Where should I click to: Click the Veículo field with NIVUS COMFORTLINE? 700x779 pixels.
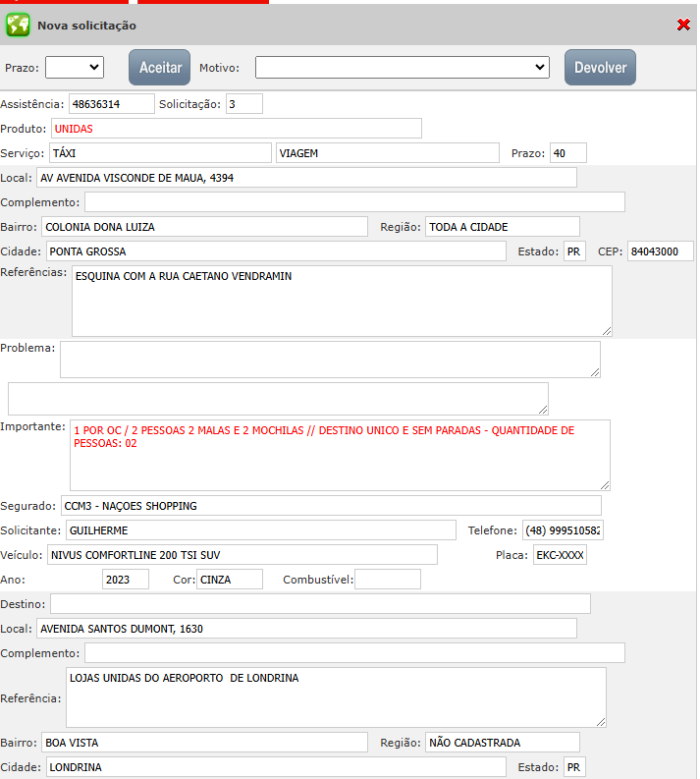click(242, 555)
